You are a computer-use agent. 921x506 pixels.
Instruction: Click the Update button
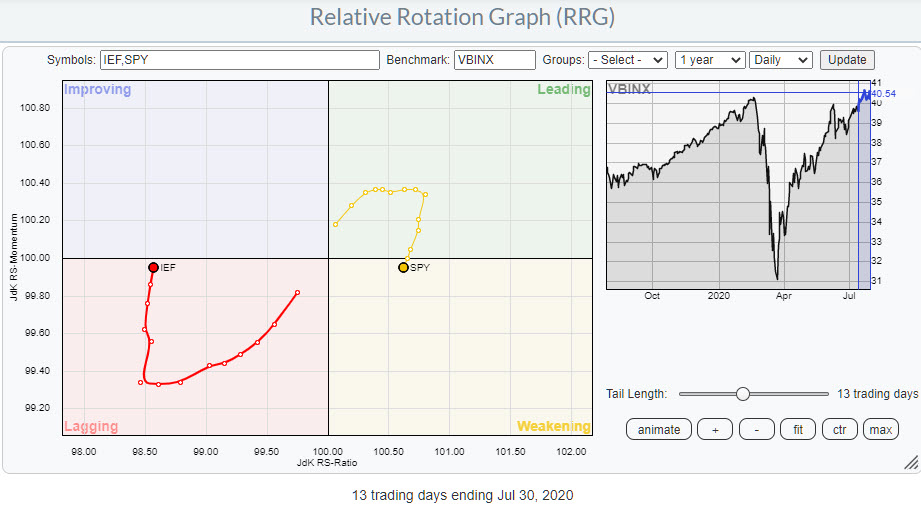pyautogui.click(x=847, y=60)
